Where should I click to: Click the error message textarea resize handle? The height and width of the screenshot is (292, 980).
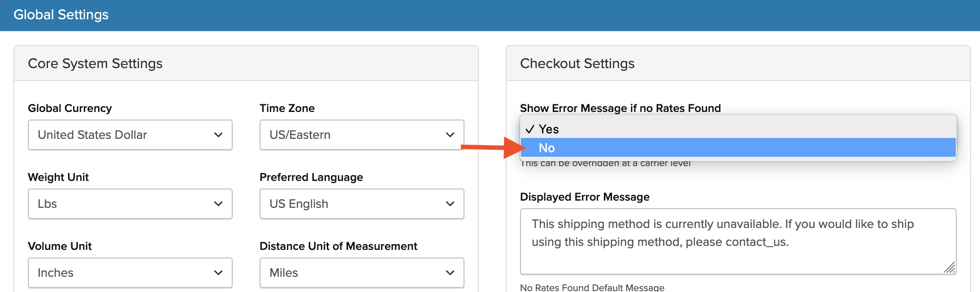tap(950, 268)
